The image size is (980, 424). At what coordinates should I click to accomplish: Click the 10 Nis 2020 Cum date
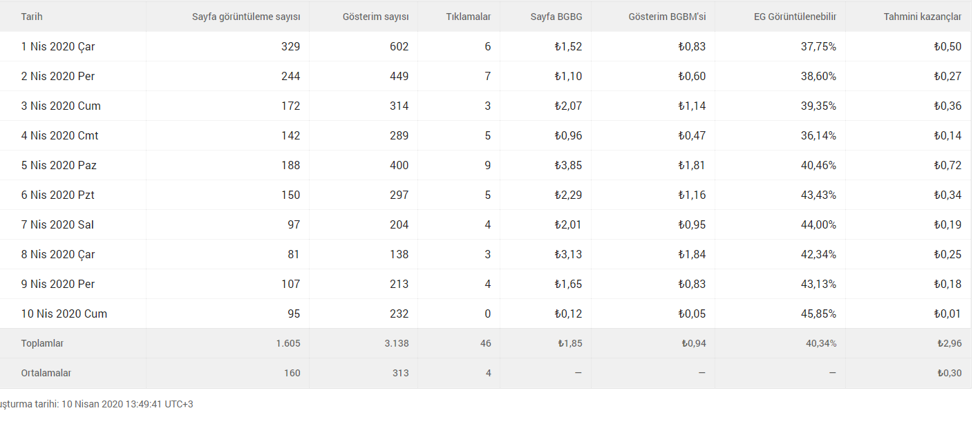click(x=64, y=314)
